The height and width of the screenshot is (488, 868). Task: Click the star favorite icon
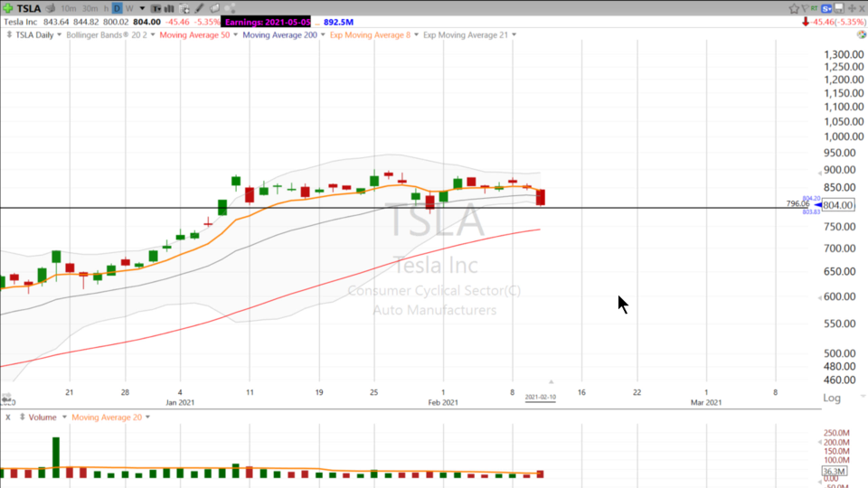[x=794, y=8]
